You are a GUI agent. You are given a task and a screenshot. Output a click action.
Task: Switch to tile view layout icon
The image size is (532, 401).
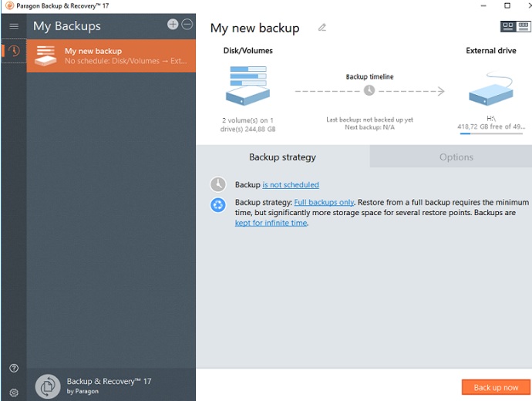pyautogui.click(x=508, y=26)
